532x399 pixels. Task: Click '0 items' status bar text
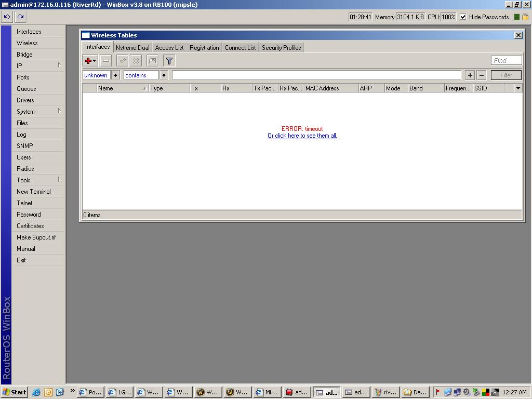click(x=91, y=215)
